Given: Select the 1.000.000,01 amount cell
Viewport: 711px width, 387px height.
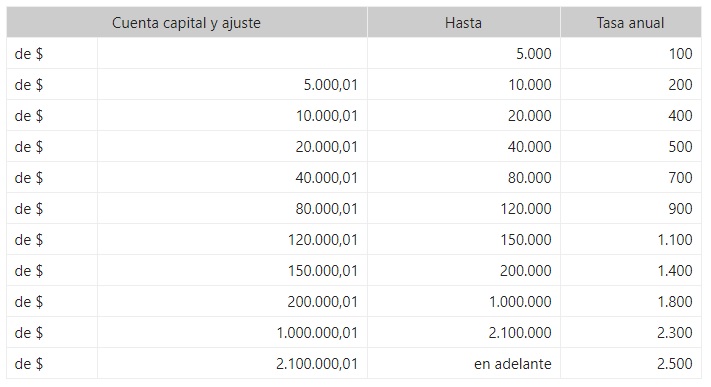Looking at the screenshot, I should pos(232,332).
